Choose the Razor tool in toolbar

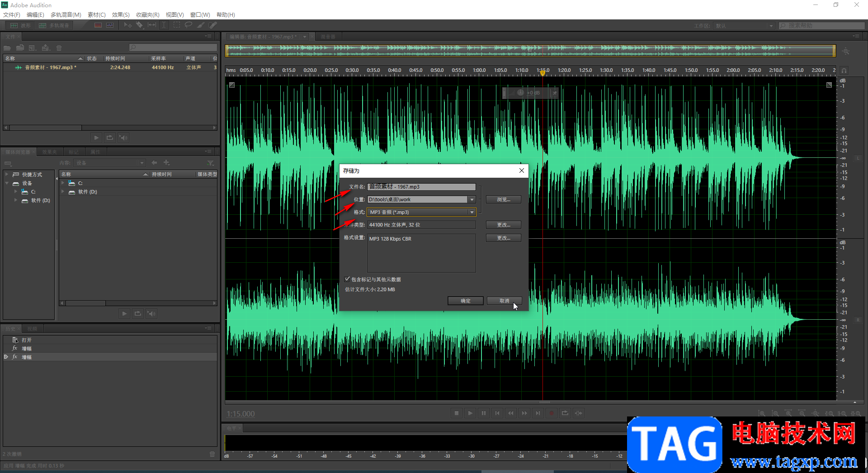140,25
